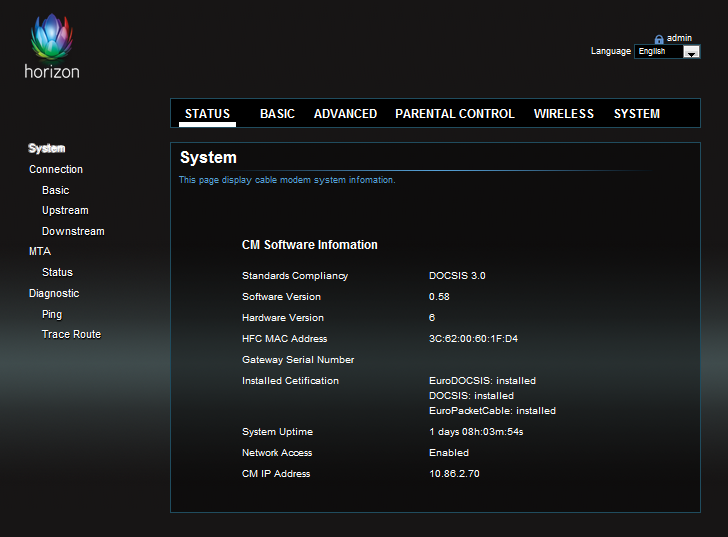Click the HFC MAC Address label
Viewport: 728px width, 537px height.
[x=284, y=339]
